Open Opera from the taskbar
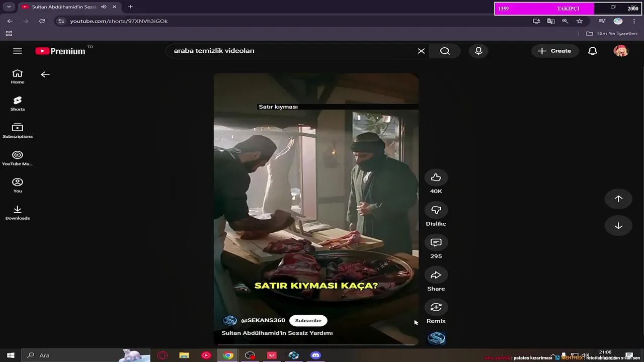644x362 pixels. [x=162, y=355]
